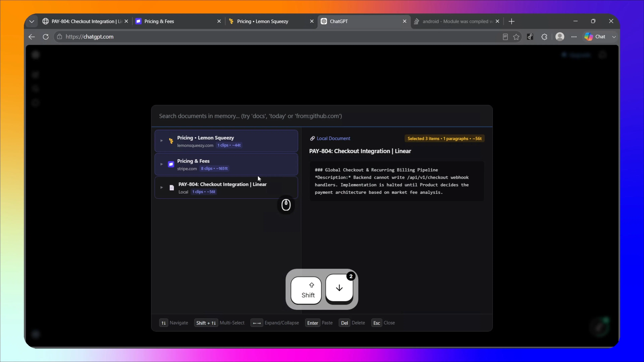Screen dimensions: 644x362
Task: Click the local document file icon
Action: (172, 188)
